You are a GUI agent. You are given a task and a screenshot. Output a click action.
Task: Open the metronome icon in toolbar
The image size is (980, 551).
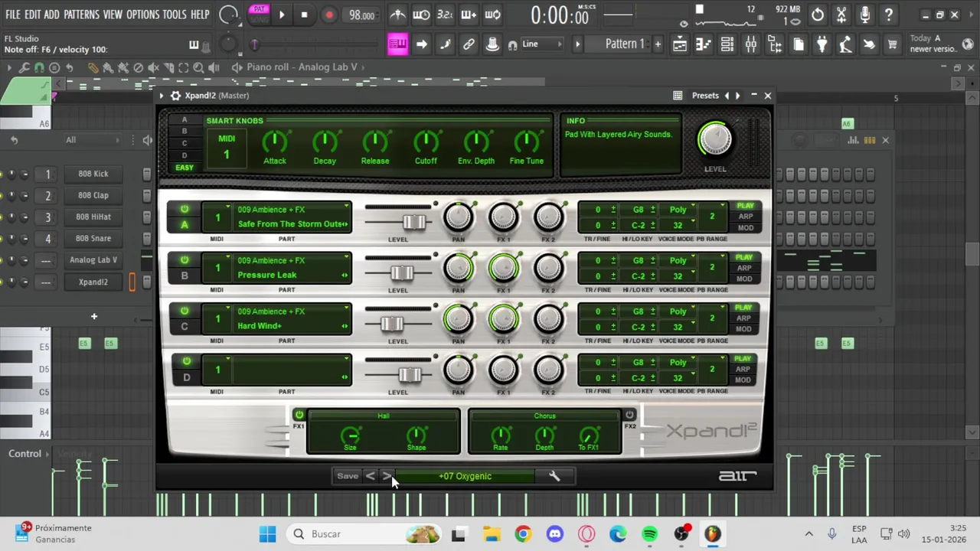coord(398,15)
